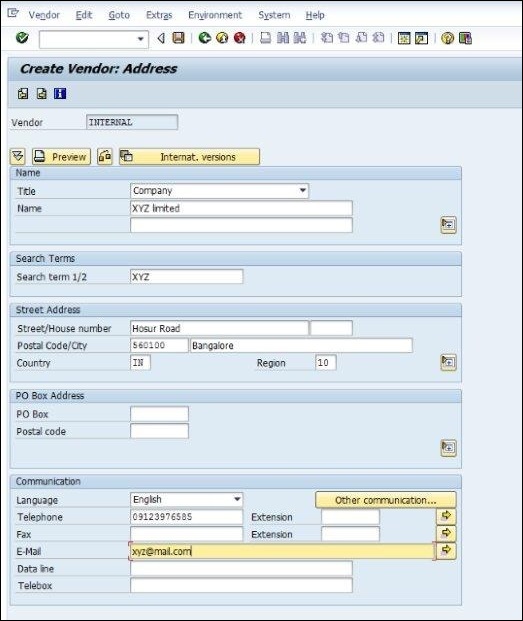
Task: Click the Previous Page icon
Action: (344, 38)
